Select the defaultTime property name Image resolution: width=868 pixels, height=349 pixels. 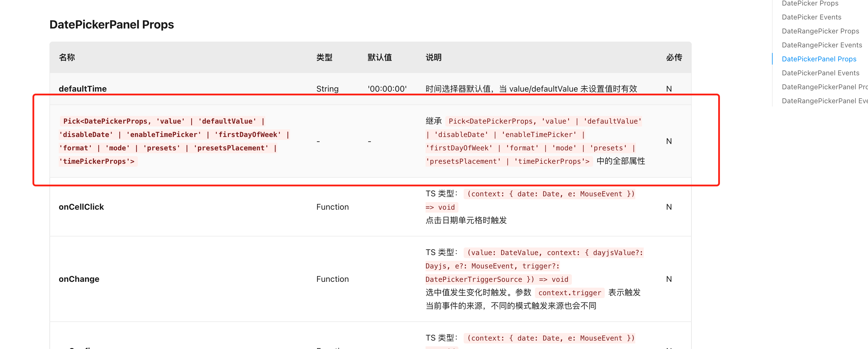pyautogui.click(x=83, y=89)
